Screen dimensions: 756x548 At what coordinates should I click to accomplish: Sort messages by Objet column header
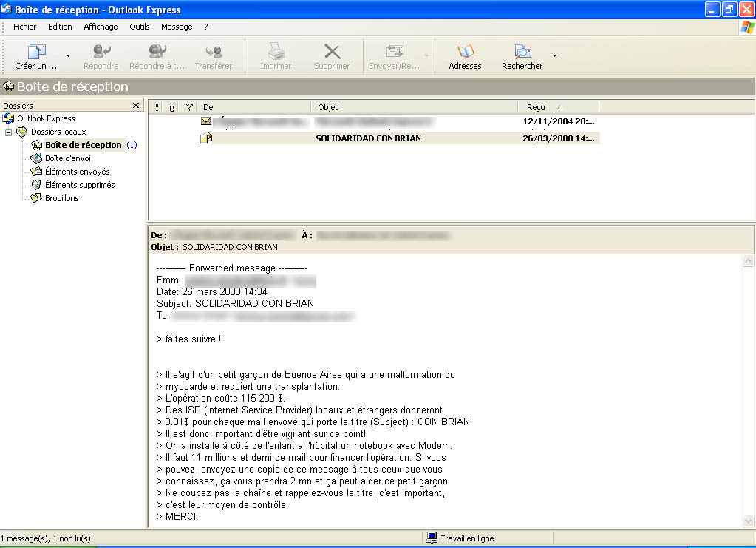pyautogui.click(x=414, y=107)
